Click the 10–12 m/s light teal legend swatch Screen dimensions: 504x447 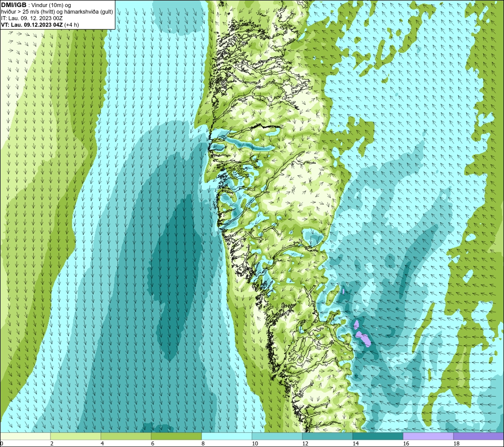(277, 436)
